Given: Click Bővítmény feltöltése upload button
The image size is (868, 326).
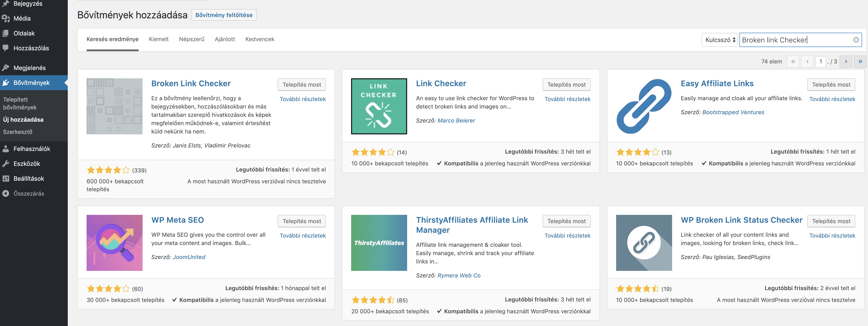Looking at the screenshot, I should click(224, 15).
